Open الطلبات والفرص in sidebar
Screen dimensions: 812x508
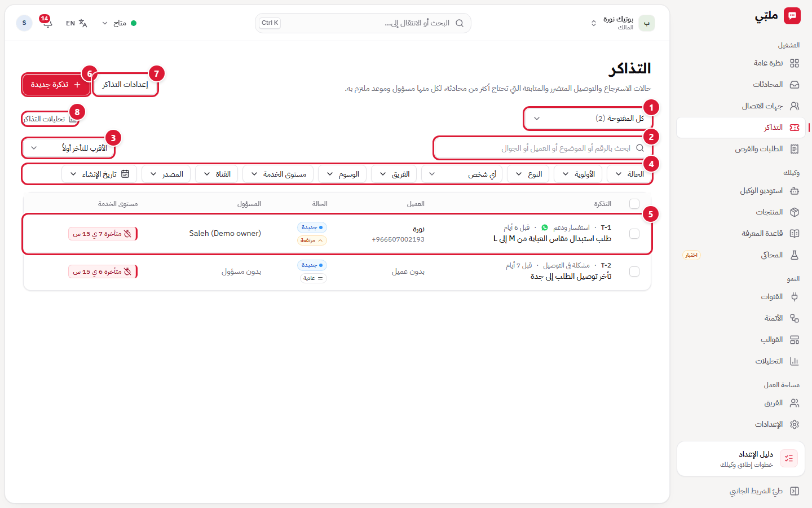pos(742,149)
